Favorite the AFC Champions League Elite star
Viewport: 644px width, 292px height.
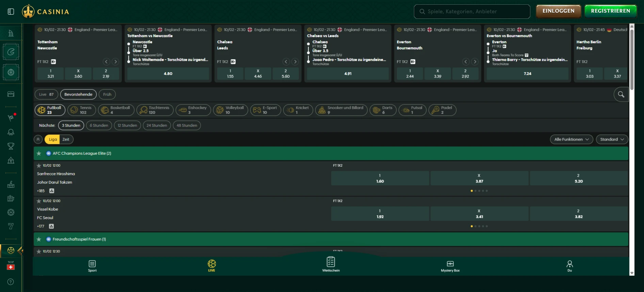click(39, 154)
